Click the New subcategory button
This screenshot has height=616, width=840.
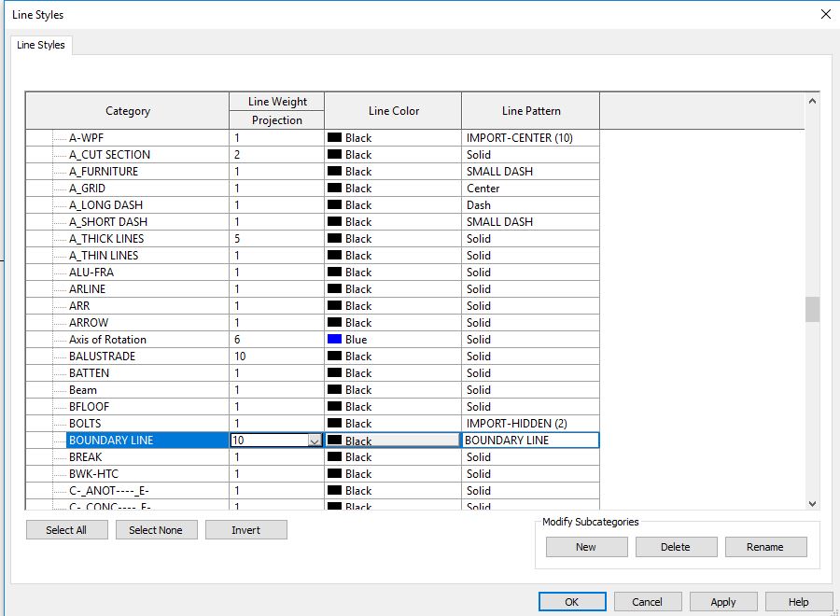pyautogui.click(x=586, y=547)
